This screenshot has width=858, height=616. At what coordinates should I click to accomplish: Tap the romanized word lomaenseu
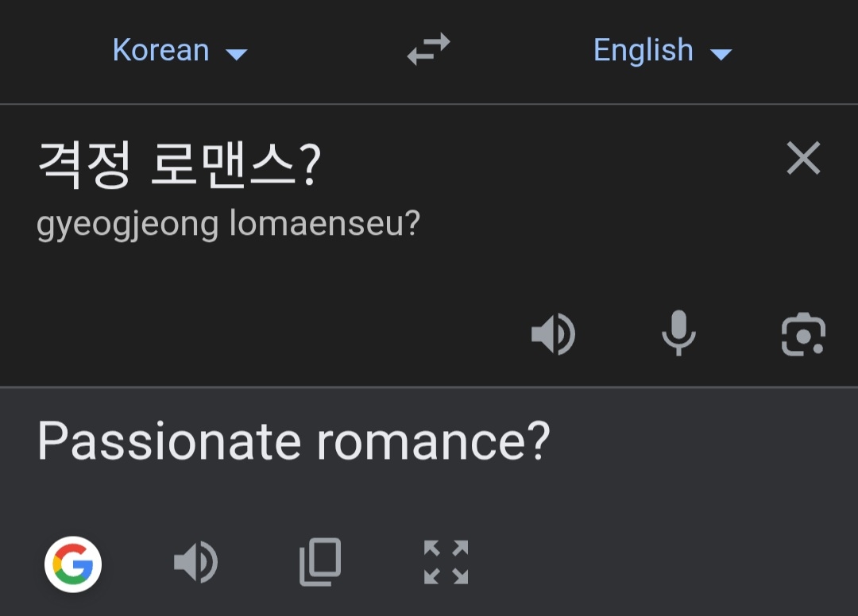(x=316, y=225)
